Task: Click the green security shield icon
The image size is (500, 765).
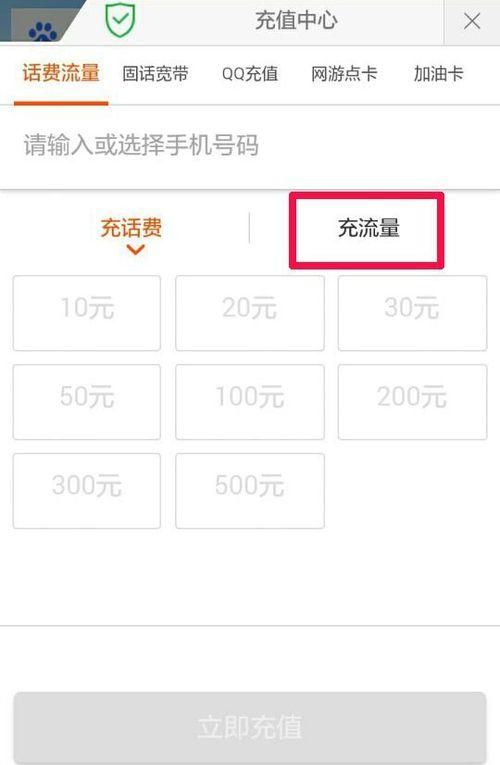Action: [120, 20]
